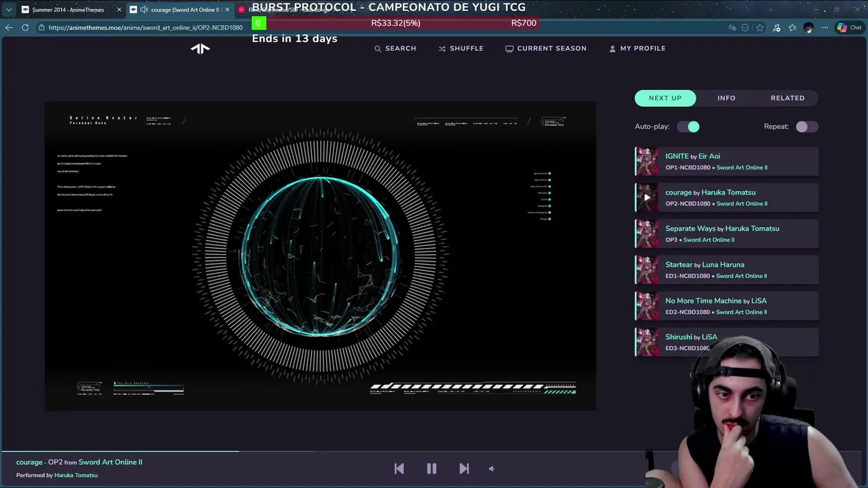This screenshot has width=868, height=488.
Task: Open the browser profile avatar
Action: [x=808, y=28]
